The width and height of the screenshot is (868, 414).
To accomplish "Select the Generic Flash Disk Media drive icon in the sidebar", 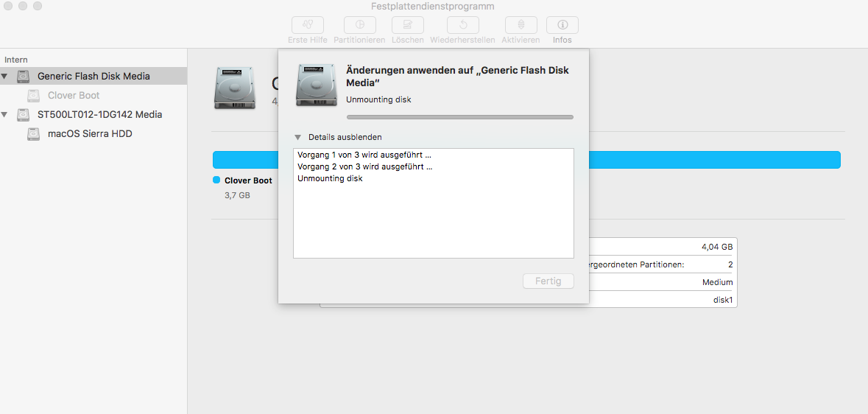I will point(24,76).
